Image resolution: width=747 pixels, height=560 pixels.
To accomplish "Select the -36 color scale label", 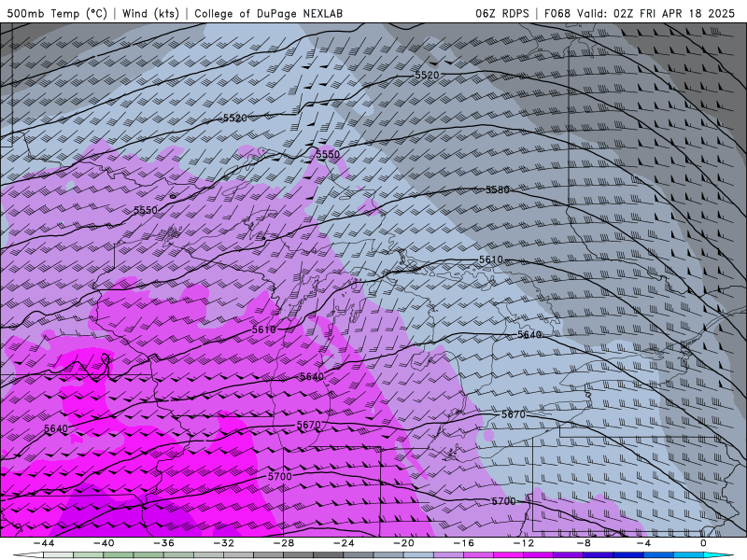I will pos(164,543).
